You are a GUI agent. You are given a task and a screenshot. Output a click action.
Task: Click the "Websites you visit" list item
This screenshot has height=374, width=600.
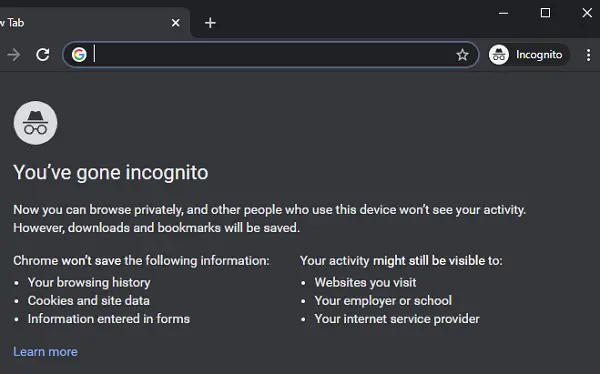coord(365,283)
